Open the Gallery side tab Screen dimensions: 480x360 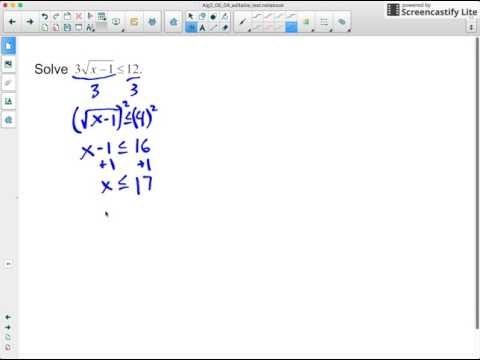pyautogui.click(x=8, y=64)
